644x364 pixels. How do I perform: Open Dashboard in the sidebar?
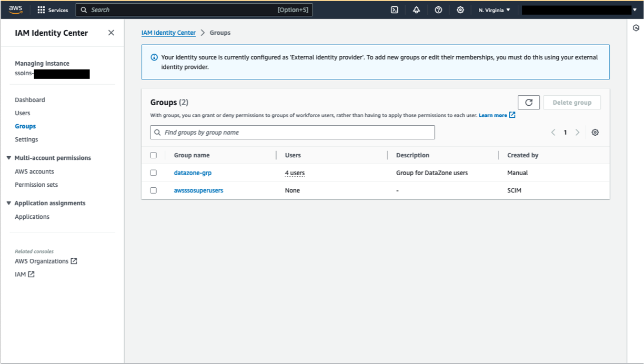click(x=30, y=100)
